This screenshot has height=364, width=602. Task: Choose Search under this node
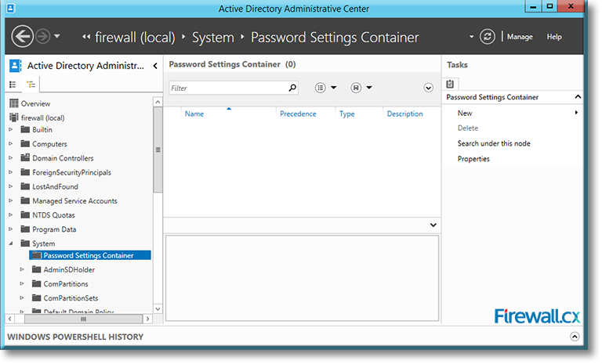tap(494, 143)
